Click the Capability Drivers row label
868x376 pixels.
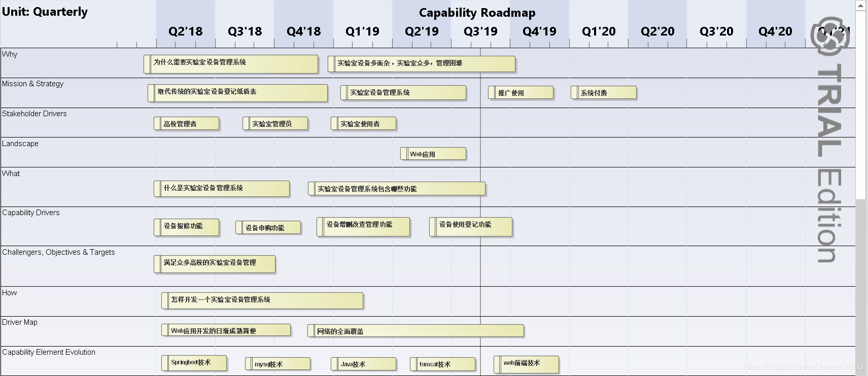point(31,213)
